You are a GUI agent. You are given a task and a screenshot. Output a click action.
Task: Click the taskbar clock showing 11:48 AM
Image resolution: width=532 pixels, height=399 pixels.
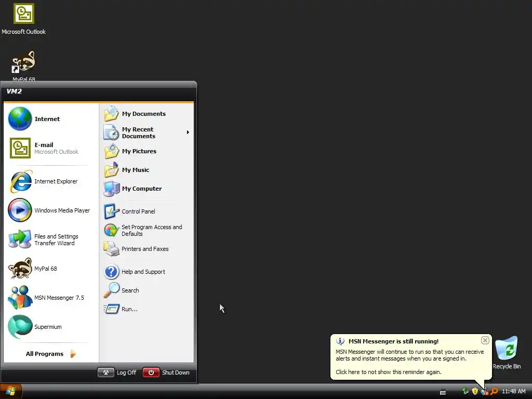pyautogui.click(x=513, y=391)
